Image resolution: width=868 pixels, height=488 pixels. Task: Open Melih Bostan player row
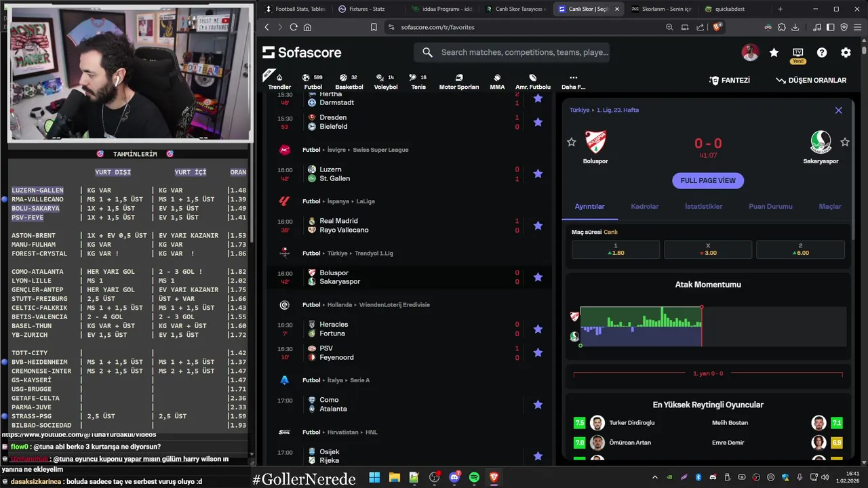(x=777, y=423)
